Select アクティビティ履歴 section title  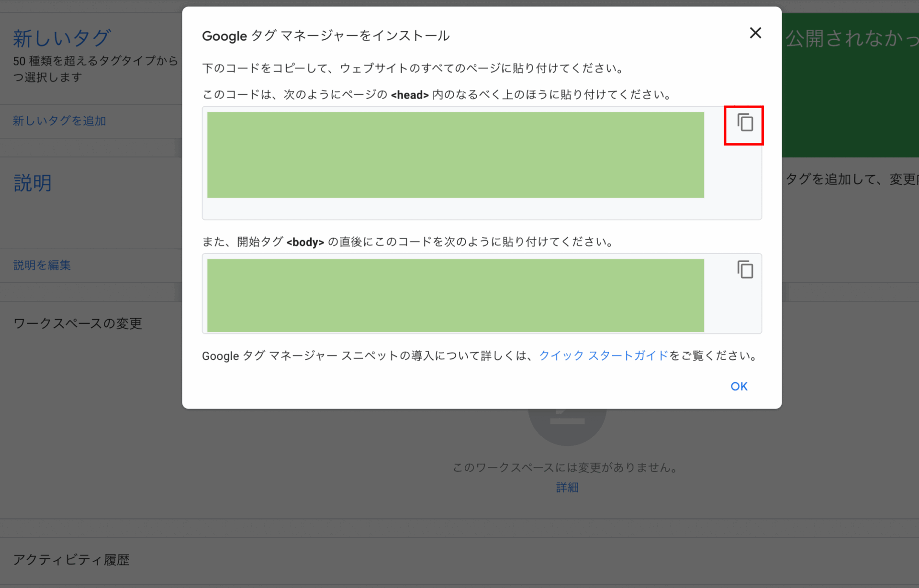coord(71,560)
